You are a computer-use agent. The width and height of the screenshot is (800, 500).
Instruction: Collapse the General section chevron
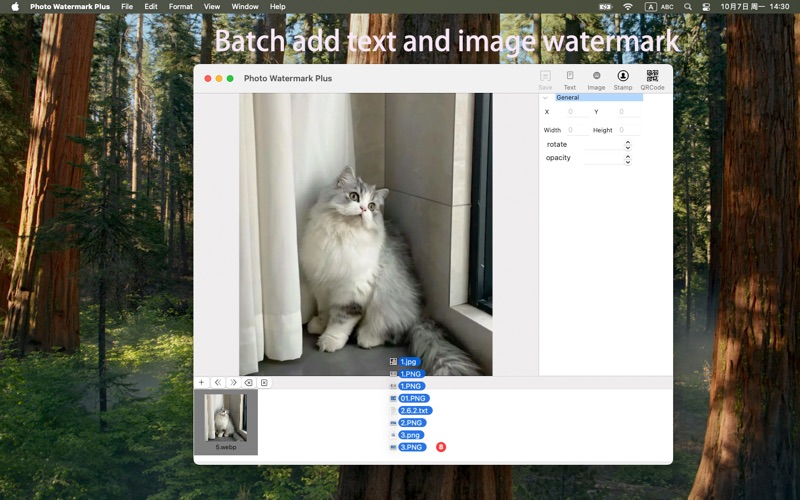tap(545, 97)
